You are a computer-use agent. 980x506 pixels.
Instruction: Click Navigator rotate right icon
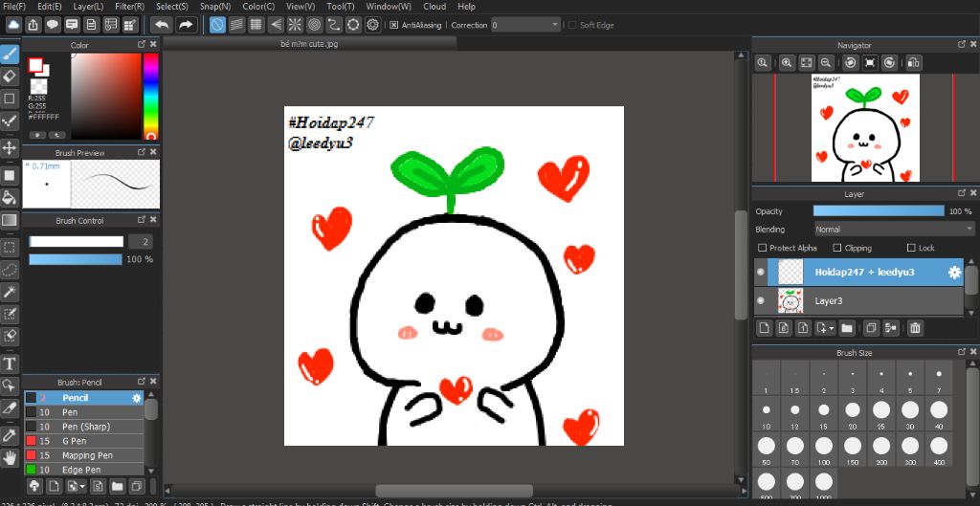(x=889, y=62)
